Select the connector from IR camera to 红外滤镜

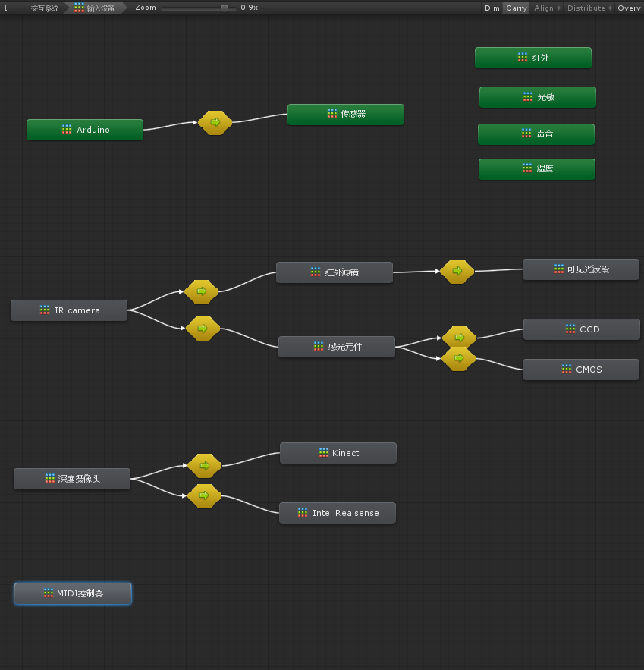coord(202,292)
